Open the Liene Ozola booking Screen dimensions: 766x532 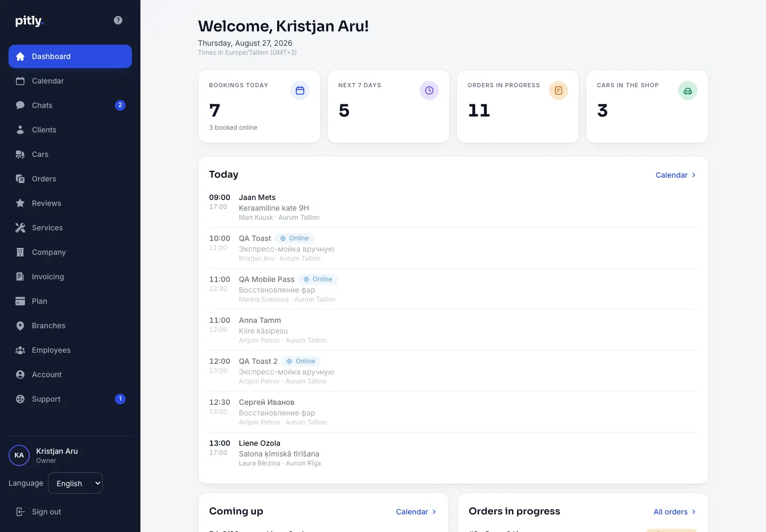[x=453, y=453]
